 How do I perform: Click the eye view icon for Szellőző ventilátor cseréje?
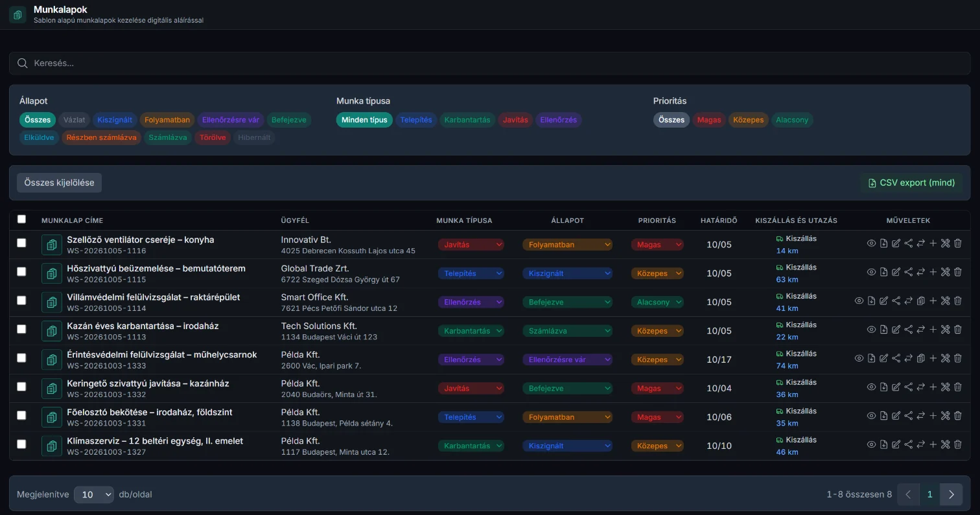(x=871, y=244)
